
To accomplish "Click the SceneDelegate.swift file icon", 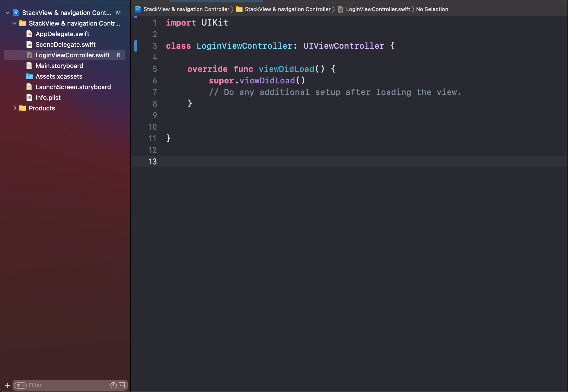I will (x=29, y=44).
